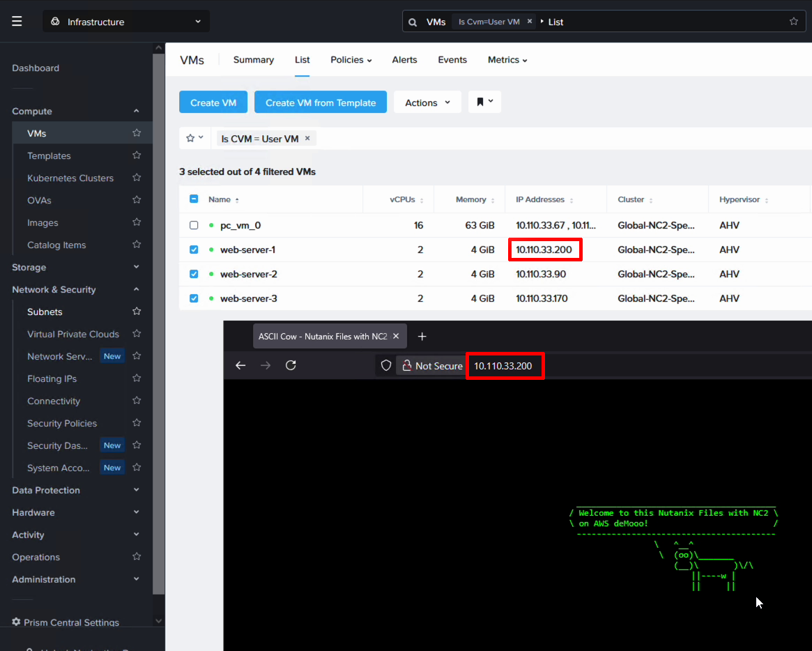Image resolution: width=812 pixels, height=651 pixels.
Task: Favorite the Security Policies sidebar item
Action: tap(137, 422)
